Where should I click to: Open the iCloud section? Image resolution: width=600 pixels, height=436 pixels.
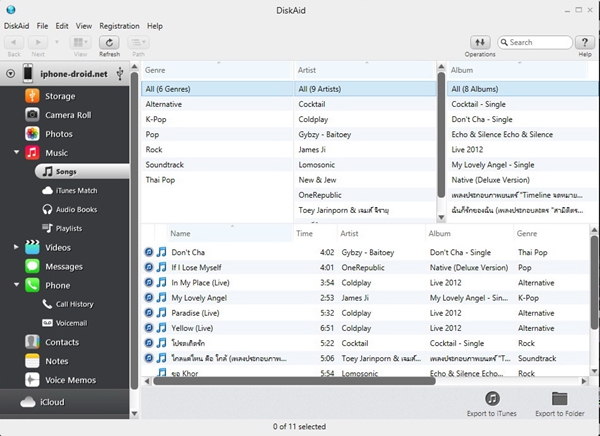pos(42,402)
